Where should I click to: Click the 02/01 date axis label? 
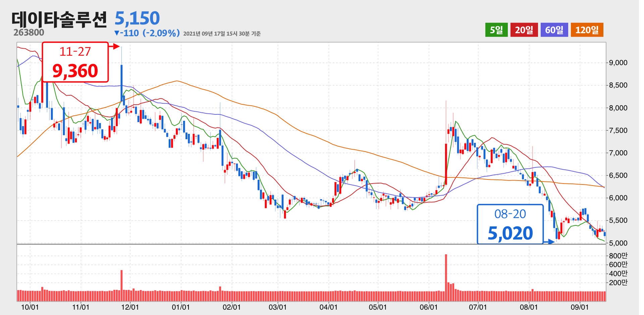click(231, 307)
